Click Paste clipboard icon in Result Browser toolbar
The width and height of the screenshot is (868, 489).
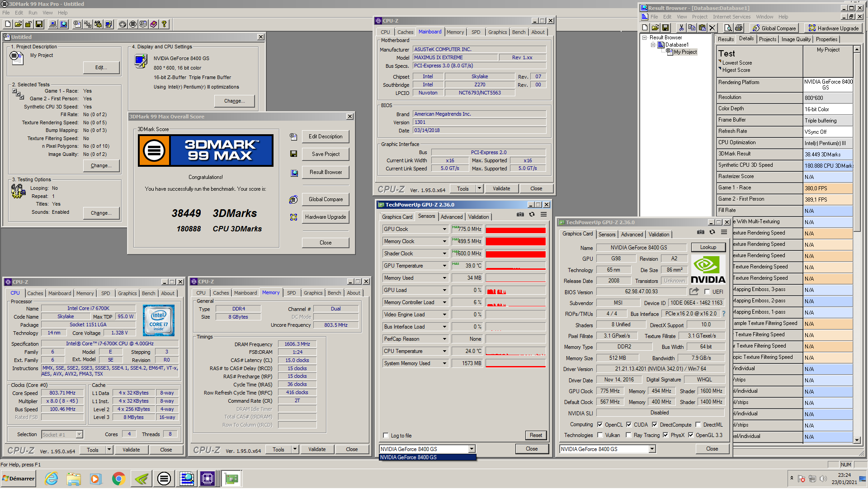(702, 28)
